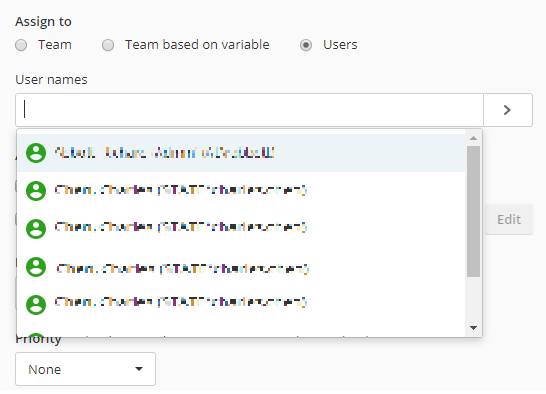Select the Team radio button
The image size is (546, 394).
[x=21, y=45]
